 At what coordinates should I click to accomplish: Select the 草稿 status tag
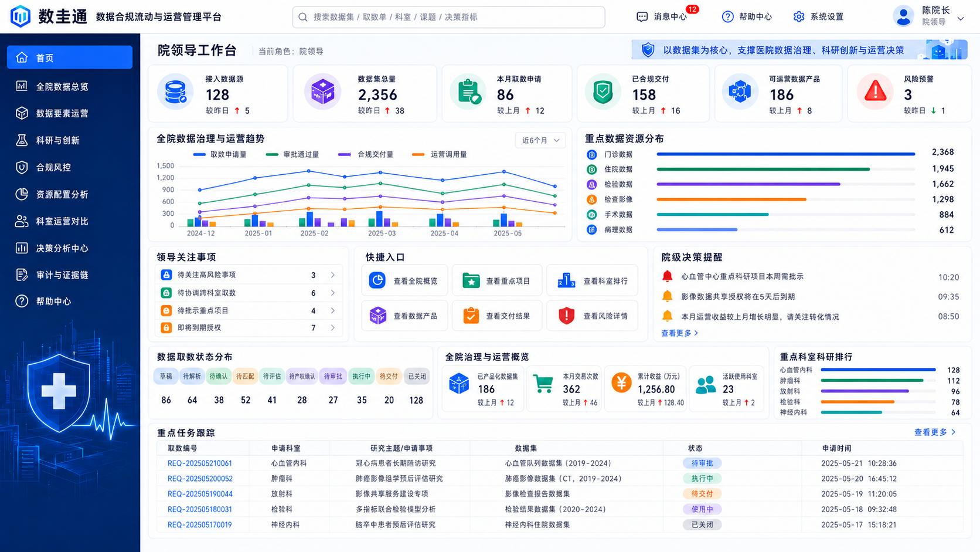click(x=166, y=377)
